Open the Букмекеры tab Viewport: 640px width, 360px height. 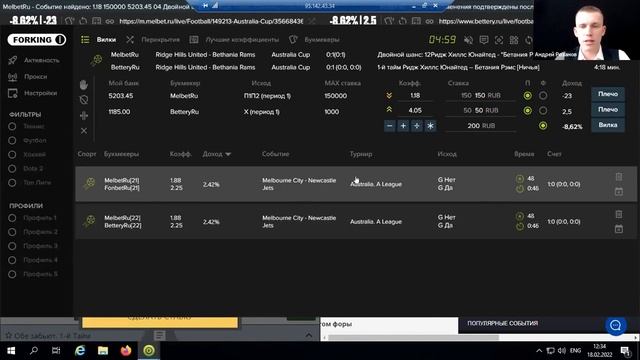click(322, 40)
